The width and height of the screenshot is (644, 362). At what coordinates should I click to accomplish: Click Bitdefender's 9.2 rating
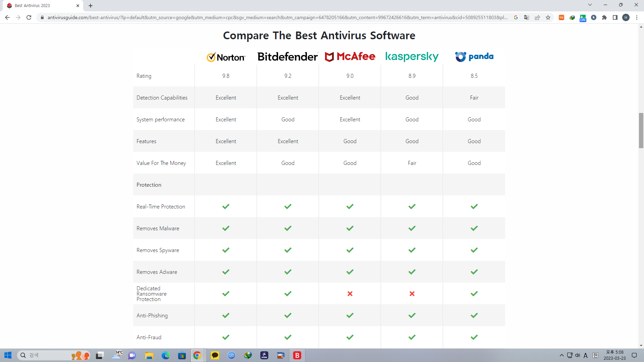[x=288, y=76]
